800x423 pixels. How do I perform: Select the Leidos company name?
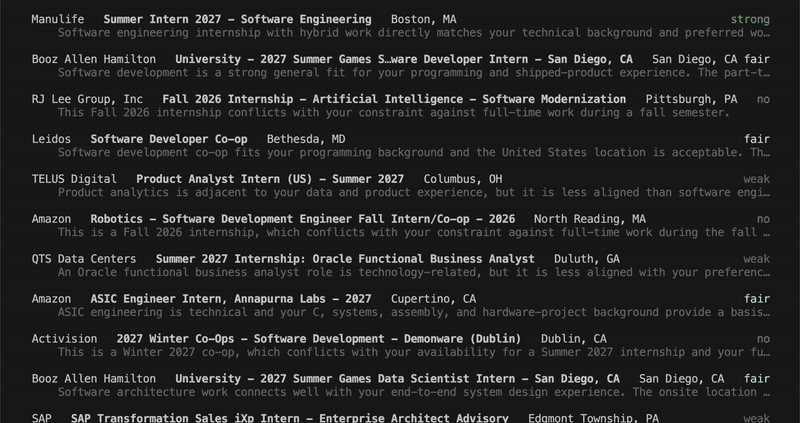tap(51, 139)
